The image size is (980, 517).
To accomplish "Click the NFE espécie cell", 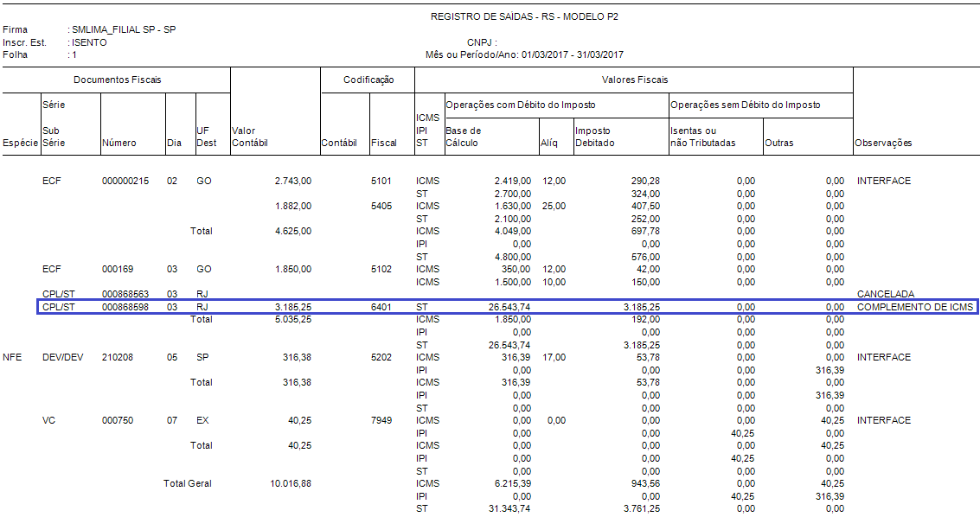I will (x=12, y=357).
